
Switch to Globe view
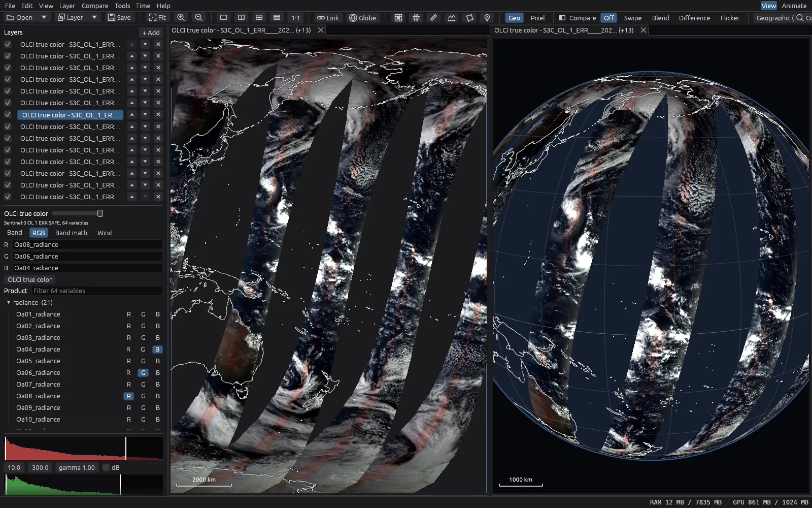point(362,18)
